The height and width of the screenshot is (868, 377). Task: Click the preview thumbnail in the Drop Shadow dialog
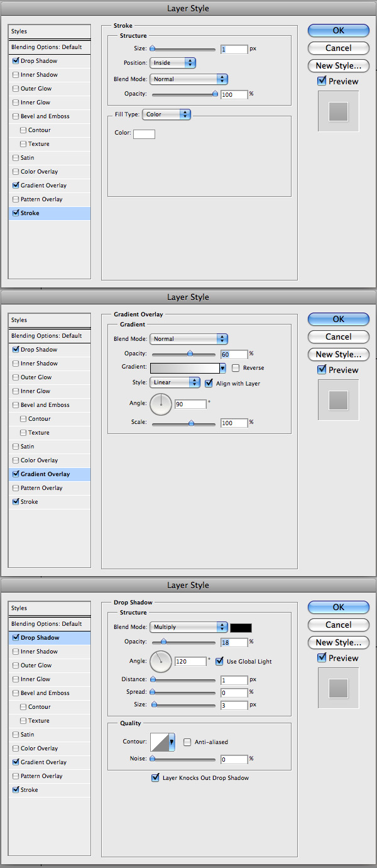pos(338,688)
